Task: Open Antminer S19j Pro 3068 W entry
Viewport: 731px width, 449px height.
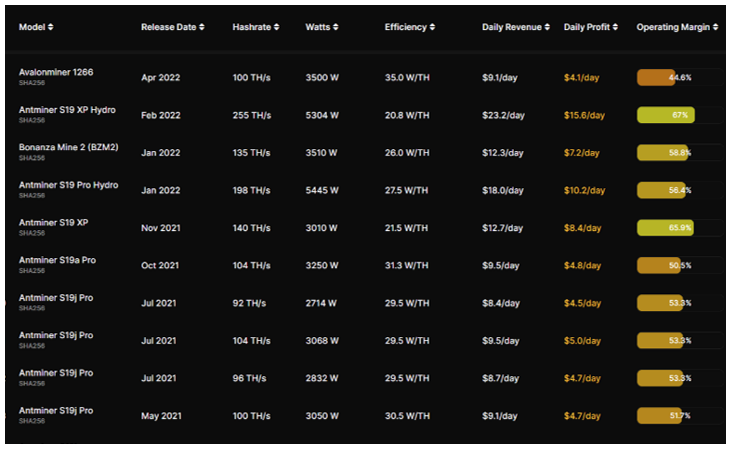Action: [x=56, y=336]
